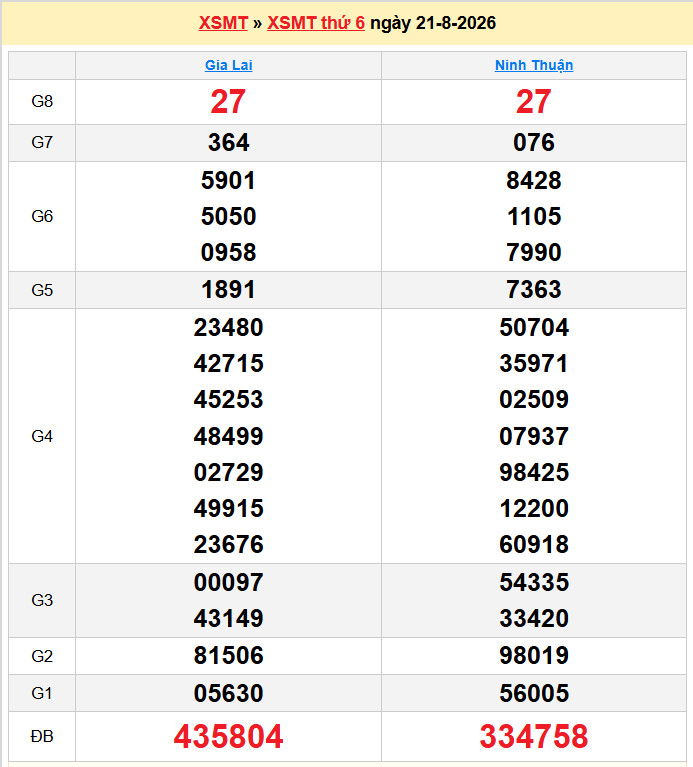Viewport: 693px width, 767px height.
Task: Select Gia Lai G2 number 81506
Action: point(228,655)
